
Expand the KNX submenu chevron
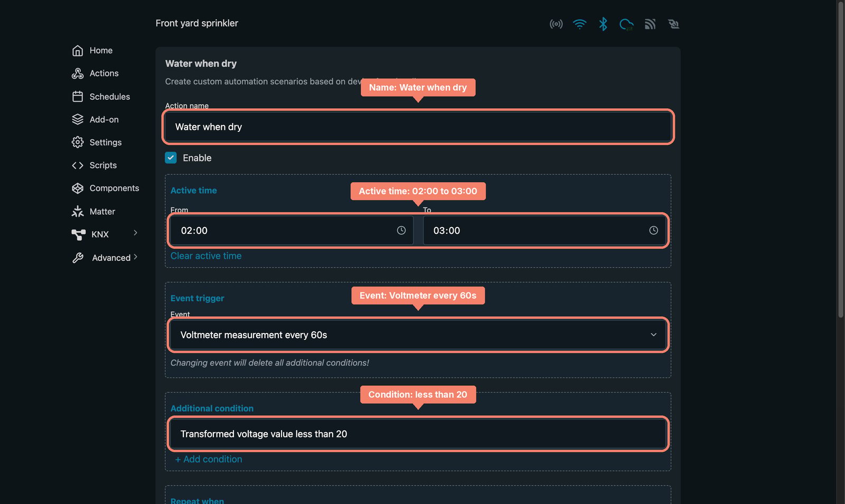[x=136, y=233]
